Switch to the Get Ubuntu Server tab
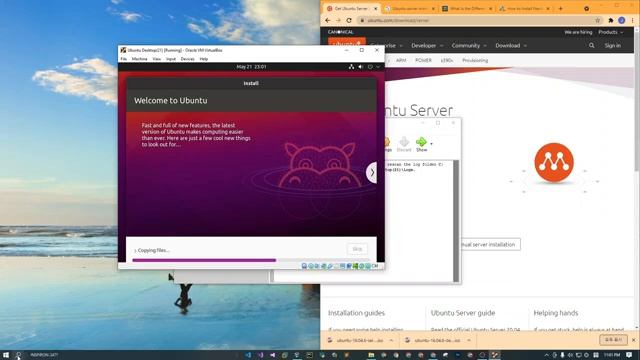The height and width of the screenshot is (360, 640). tap(350, 9)
